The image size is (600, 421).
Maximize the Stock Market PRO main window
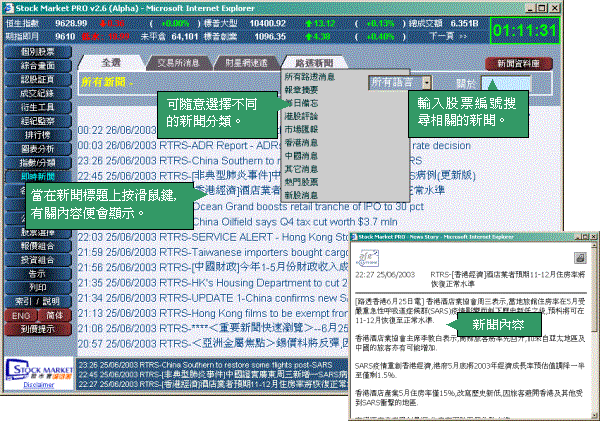coord(542,8)
